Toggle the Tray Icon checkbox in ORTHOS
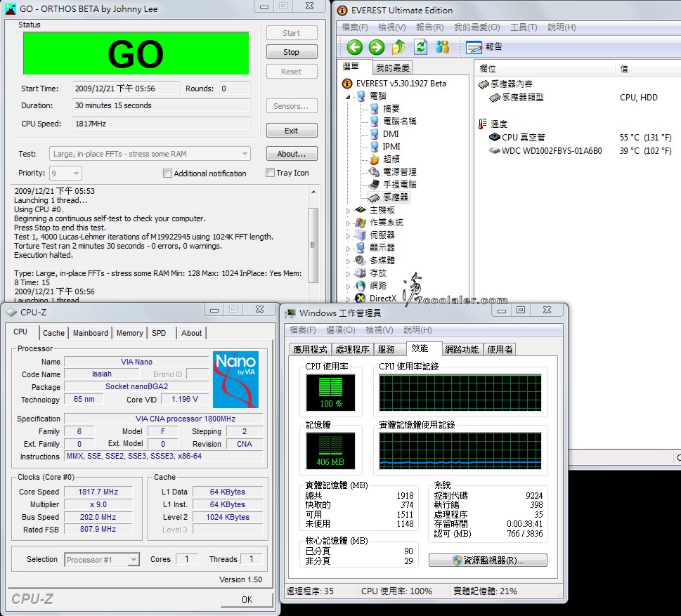681x616 pixels. (x=270, y=173)
